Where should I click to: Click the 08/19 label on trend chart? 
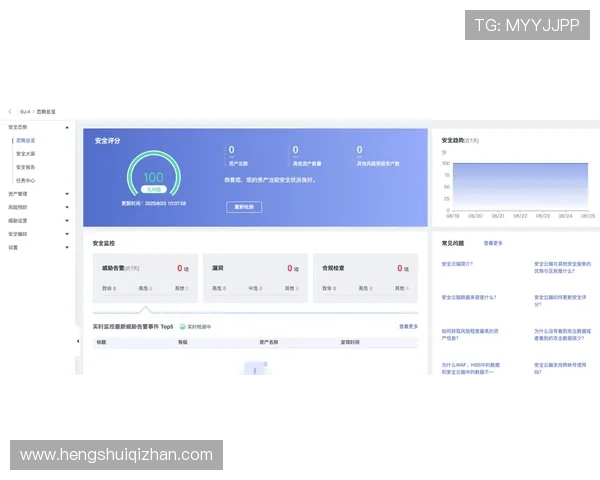tap(453, 216)
